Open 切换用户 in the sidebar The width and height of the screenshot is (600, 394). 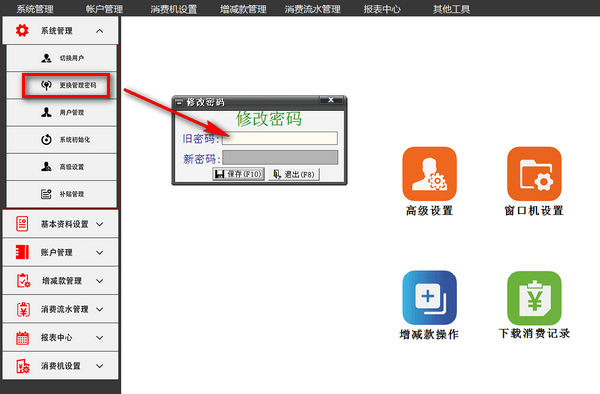click(61, 58)
